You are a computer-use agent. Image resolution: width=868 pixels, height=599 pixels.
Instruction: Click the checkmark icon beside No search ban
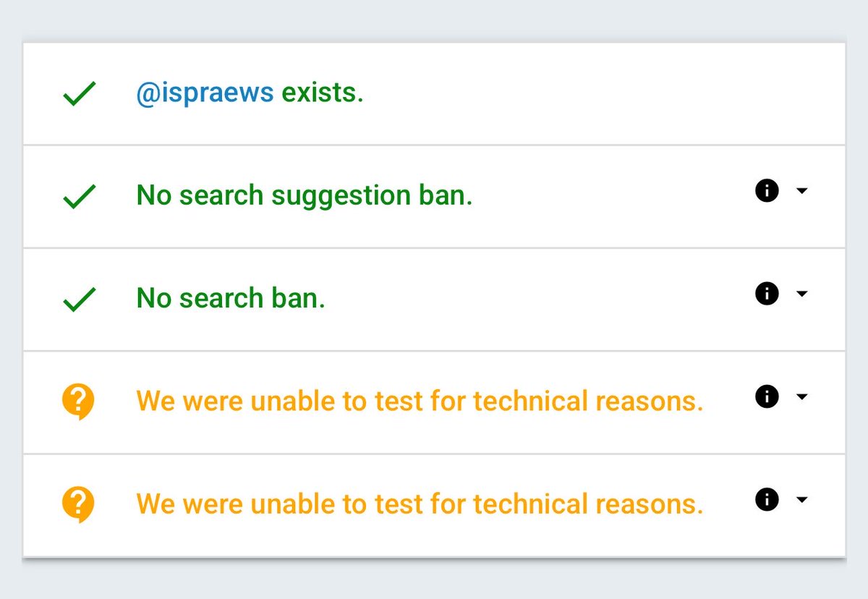(80, 299)
